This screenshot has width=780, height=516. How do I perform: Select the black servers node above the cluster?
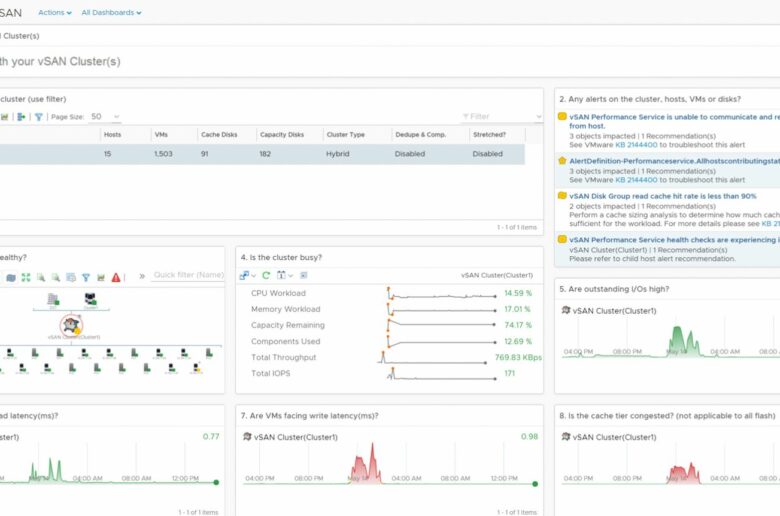point(90,299)
